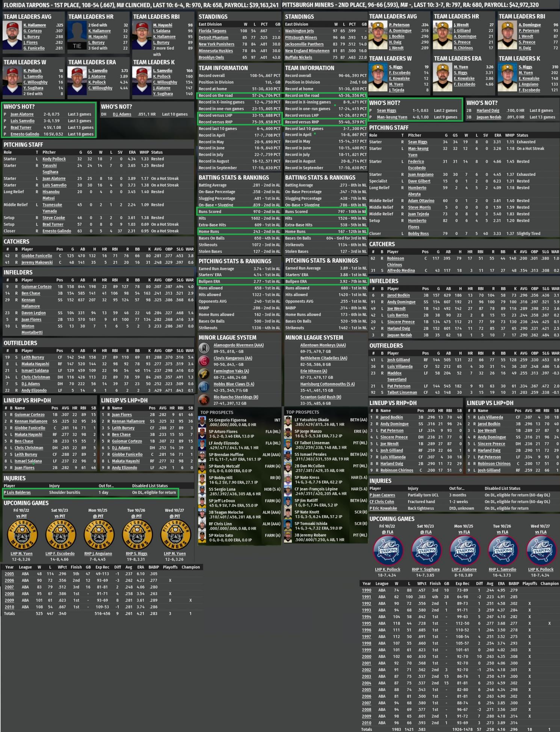Screen dimensions: 560x732
Task: Click Juan Cazares in the injuries list
Action: (x=382, y=495)
